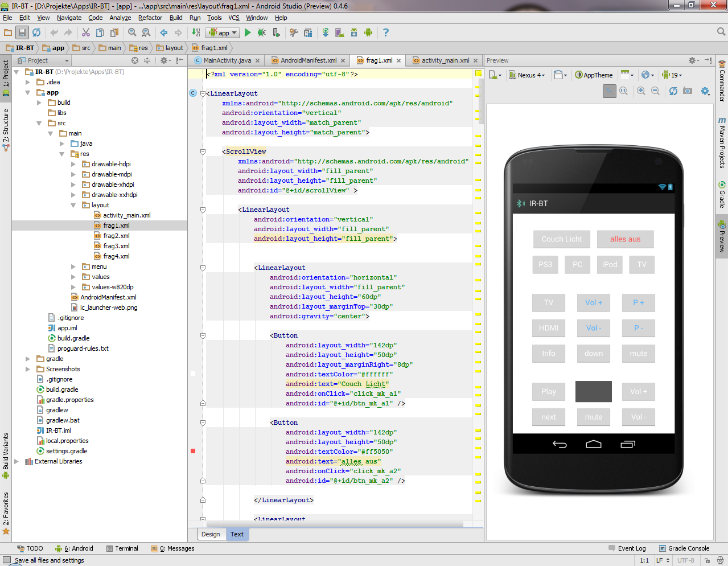This screenshot has width=728, height=566.
Task: Toggle the 1: Project tool window
Action: 6,78
